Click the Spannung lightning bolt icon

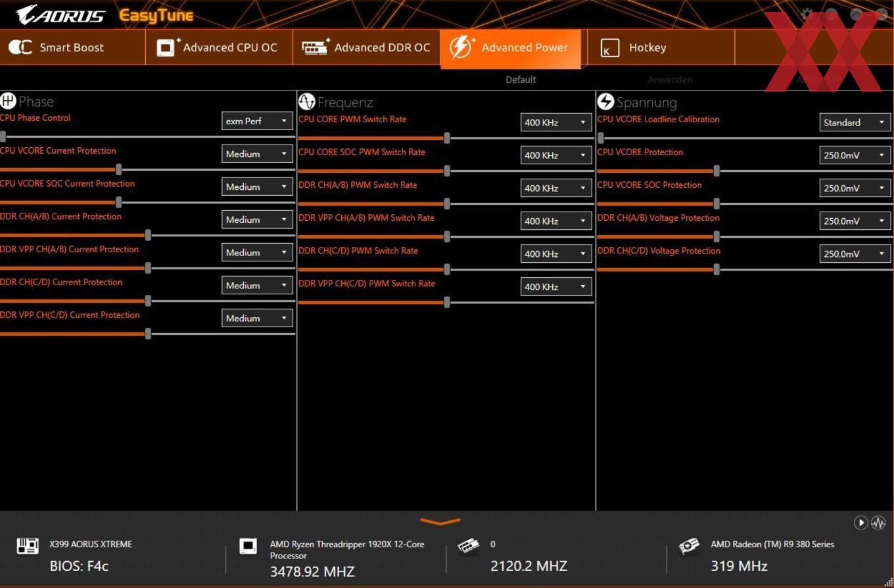605,102
